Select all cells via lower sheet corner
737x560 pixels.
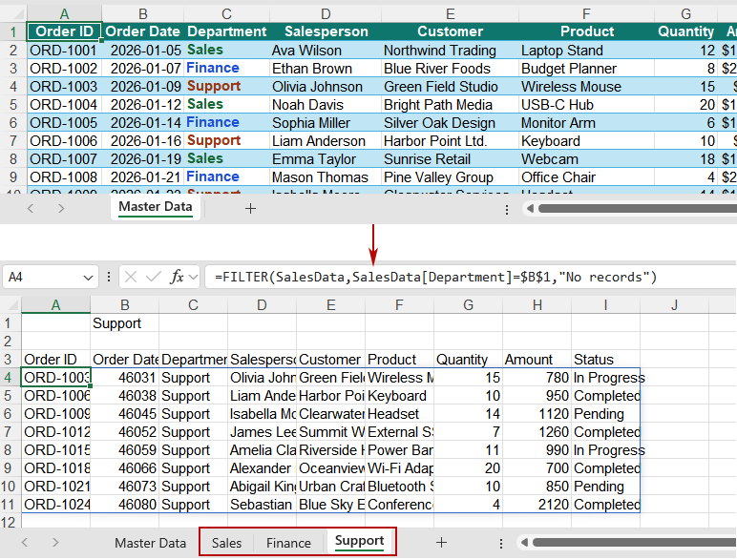(11, 305)
